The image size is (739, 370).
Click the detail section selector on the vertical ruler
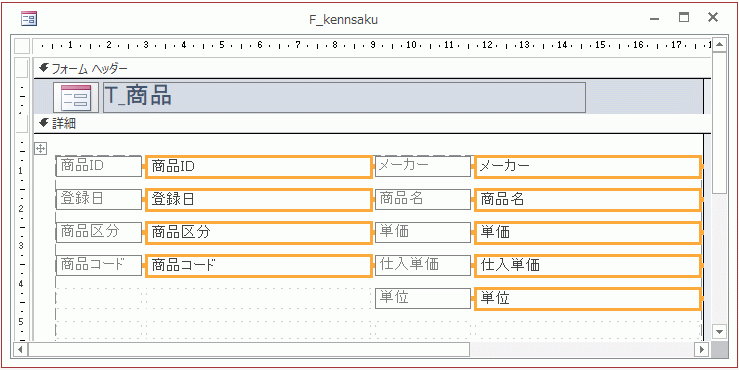point(22,124)
